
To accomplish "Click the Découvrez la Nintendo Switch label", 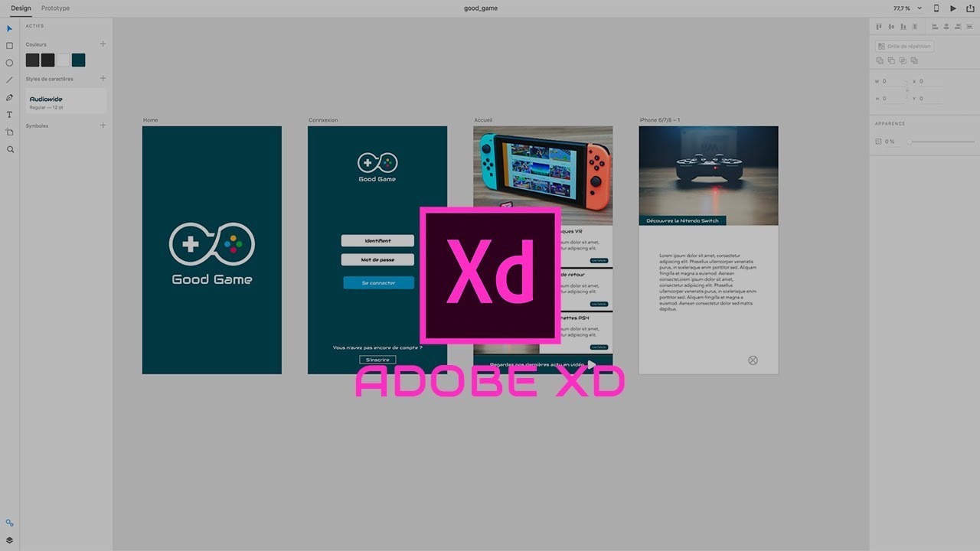I will 683,220.
